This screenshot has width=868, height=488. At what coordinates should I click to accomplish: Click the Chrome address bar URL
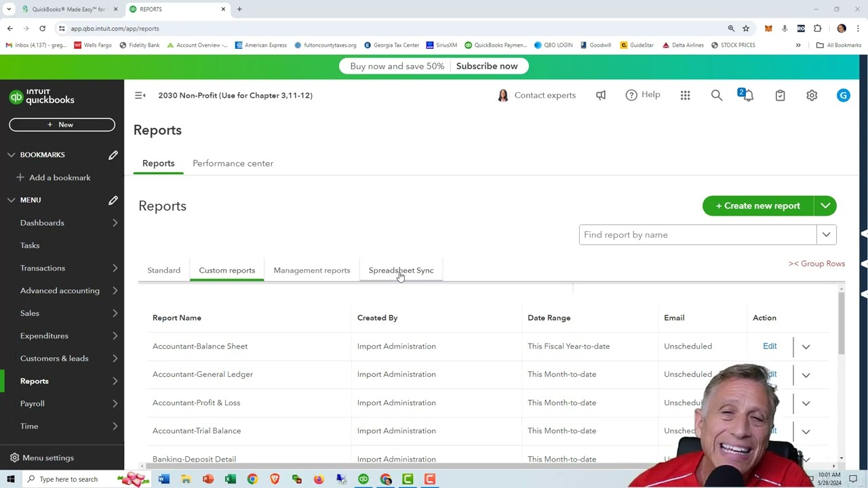pyautogui.click(x=115, y=28)
